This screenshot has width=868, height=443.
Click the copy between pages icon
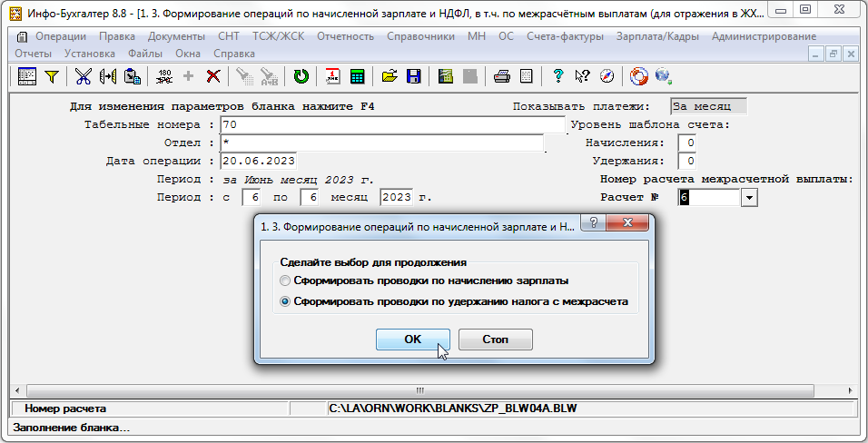tap(108, 76)
